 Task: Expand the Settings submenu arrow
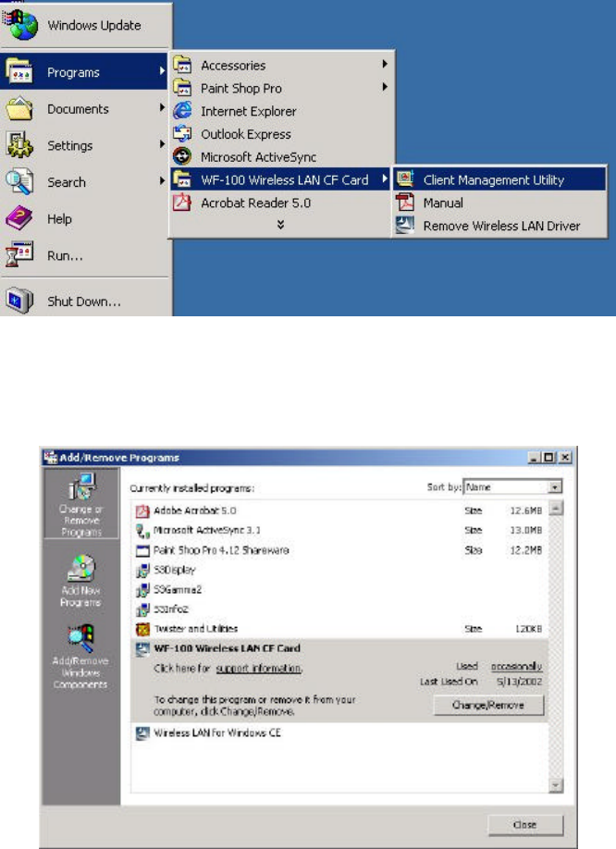(161, 144)
